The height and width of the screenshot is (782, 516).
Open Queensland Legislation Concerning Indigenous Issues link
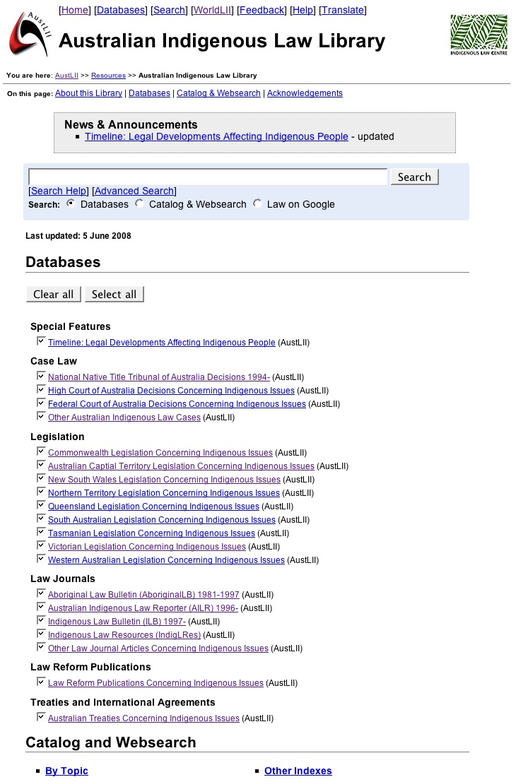[154, 507]
